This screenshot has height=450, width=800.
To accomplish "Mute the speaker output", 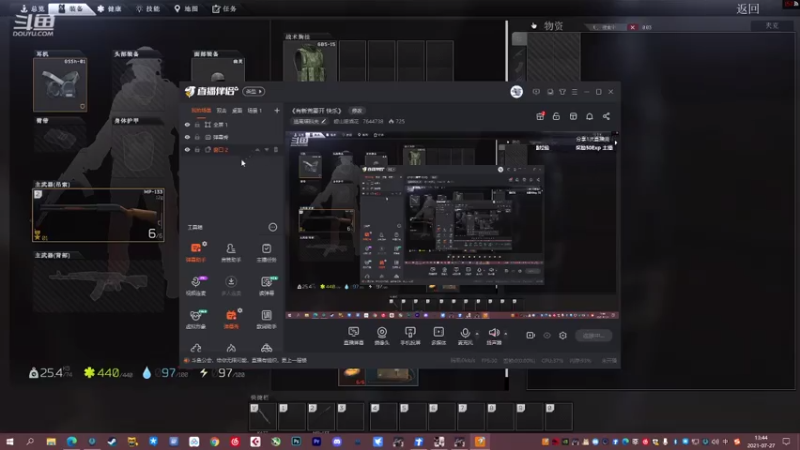I will 493,336.
